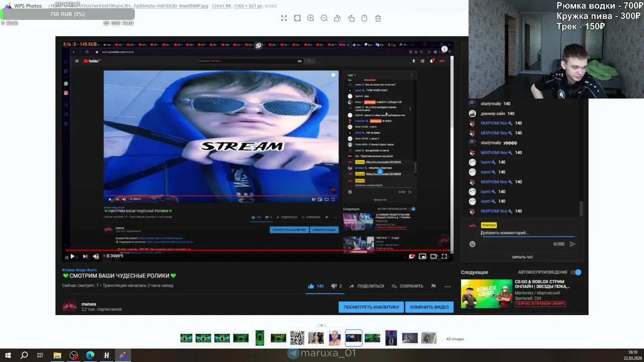This screenshot has height=362, width=644.
Task: Focus the Добавить комментарий chat field
Action: (x=527, y=233)
